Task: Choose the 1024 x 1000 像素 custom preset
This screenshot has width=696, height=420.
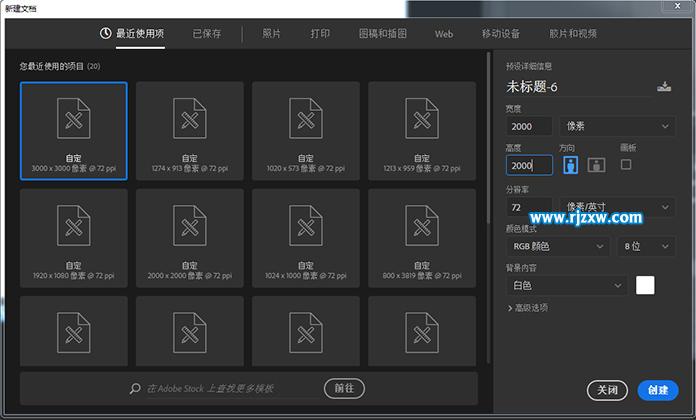Action: (x=306, y=238)
